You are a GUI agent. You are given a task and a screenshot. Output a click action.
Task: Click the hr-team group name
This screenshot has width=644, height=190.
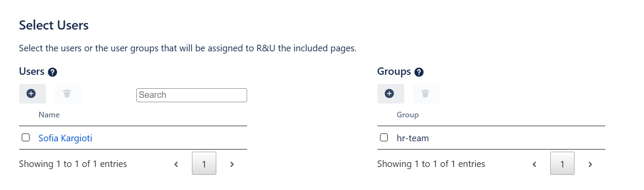[413, 138]
